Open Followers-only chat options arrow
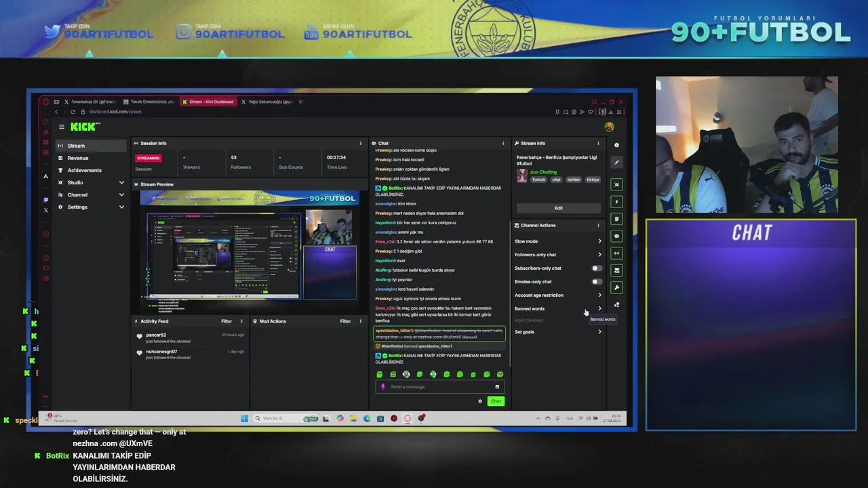Viewport: 868px width, 488px height. pos(599,255)
